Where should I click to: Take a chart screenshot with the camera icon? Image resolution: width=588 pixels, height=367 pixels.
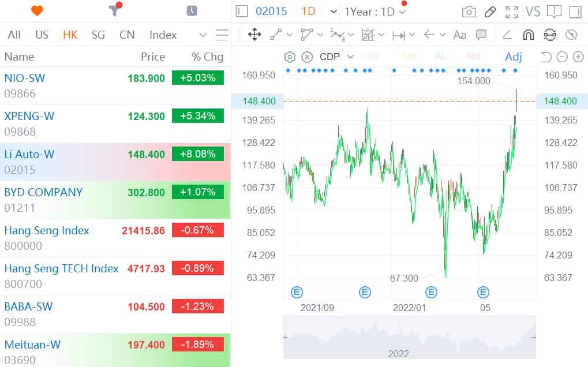(468, 11)
